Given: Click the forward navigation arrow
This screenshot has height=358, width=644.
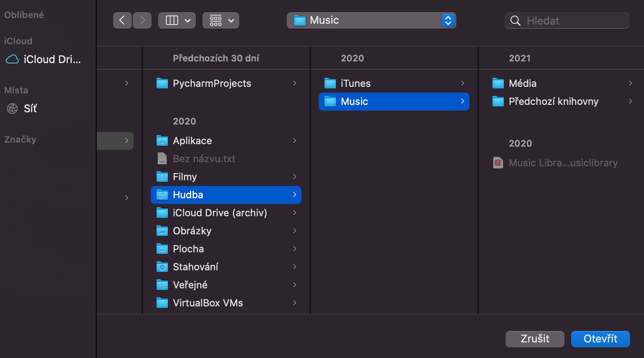Looking at the screenshot, I should (x=142, y=20).
